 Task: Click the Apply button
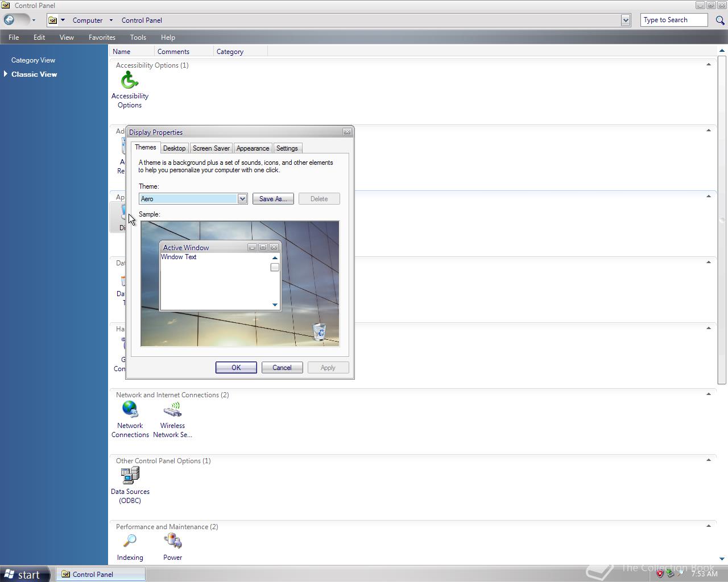[x=328, y=368]
